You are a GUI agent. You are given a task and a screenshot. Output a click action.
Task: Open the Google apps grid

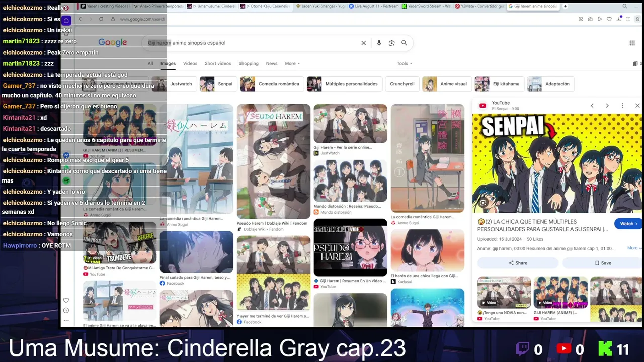coord(632,43)
